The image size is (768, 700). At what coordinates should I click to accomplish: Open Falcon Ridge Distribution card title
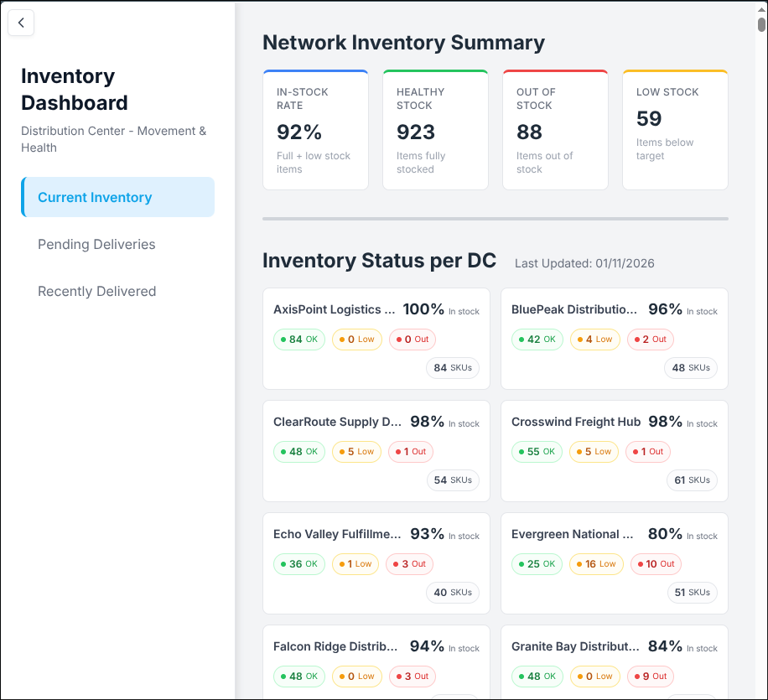(x=335, y=646)
